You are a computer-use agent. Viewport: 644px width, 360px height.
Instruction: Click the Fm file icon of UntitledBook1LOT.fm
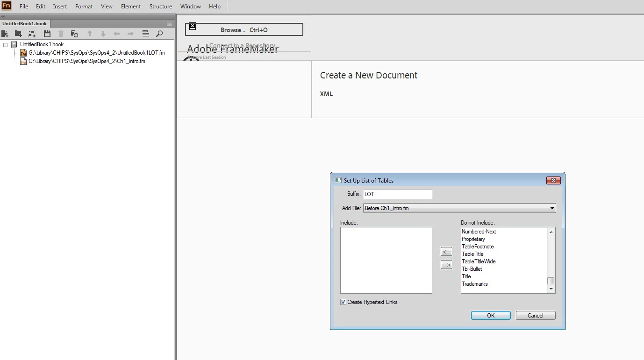pyautogui.click(x=23, y=53)
